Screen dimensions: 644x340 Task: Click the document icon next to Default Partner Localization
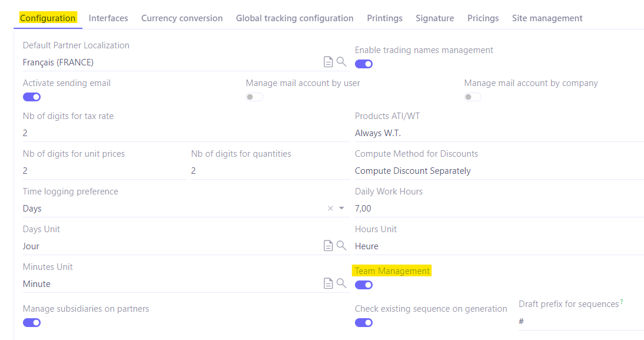tap(328, 61)
